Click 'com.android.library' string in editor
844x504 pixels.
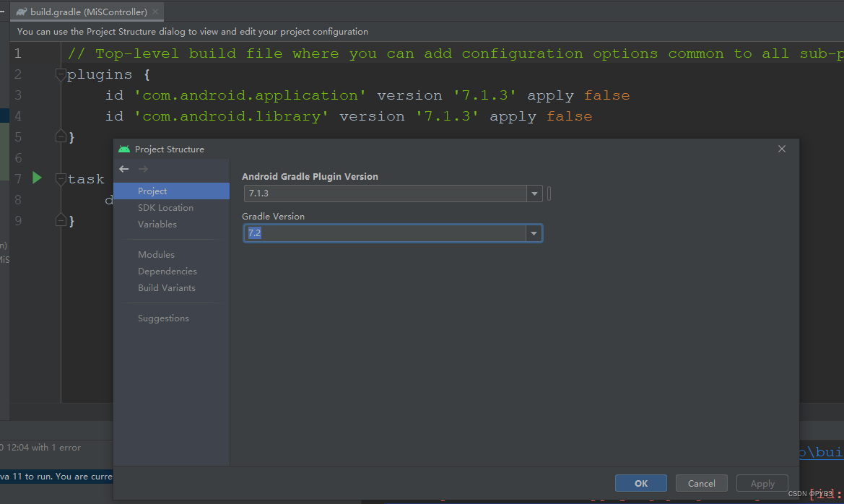(232, 116)
